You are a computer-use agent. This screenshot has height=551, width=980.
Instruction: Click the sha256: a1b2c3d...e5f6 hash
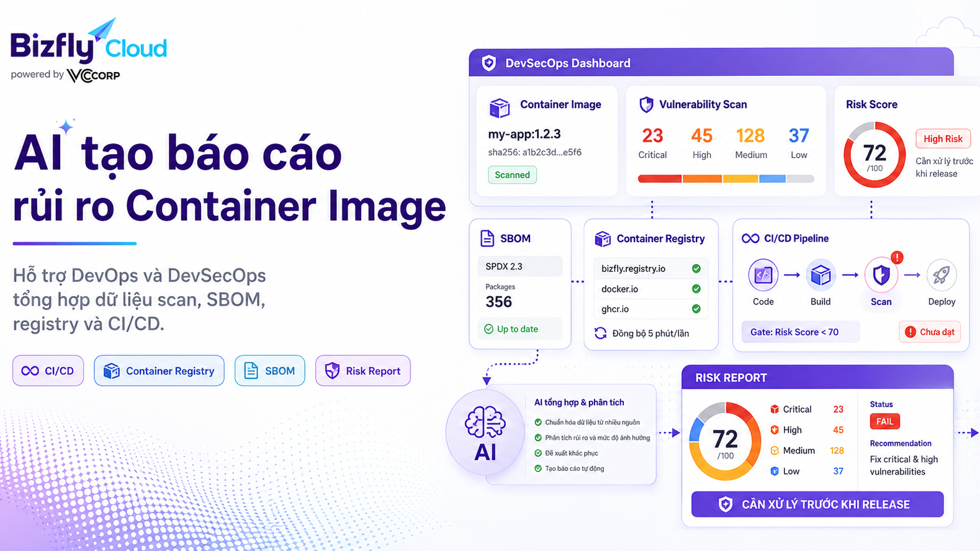pyautogui.click(x=535, y=152)
